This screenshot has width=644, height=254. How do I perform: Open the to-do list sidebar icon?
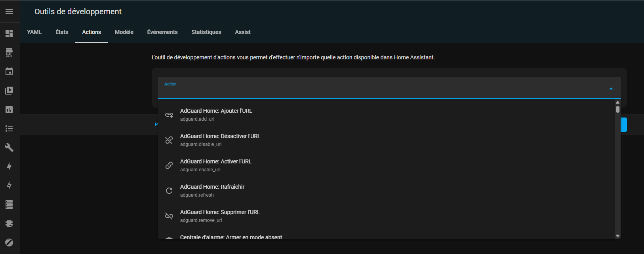click(x=9, y=129)
